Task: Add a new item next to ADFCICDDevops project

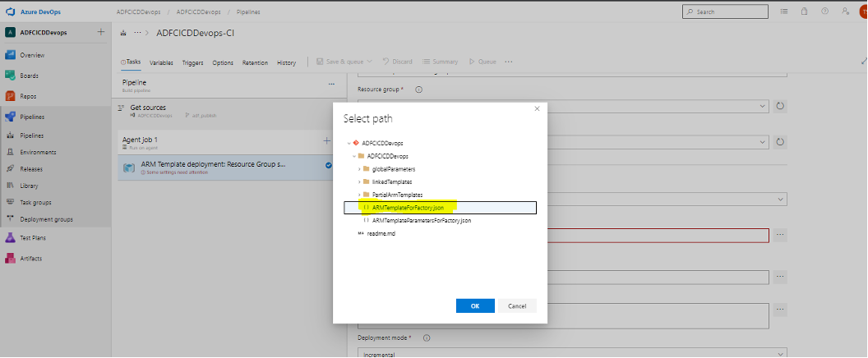Action: coord(101,32)
